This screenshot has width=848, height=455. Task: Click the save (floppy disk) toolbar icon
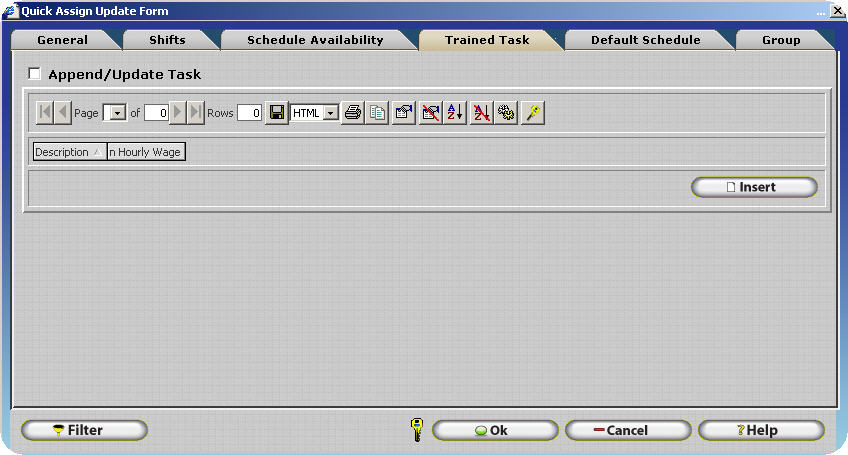[x=278, y=113]
